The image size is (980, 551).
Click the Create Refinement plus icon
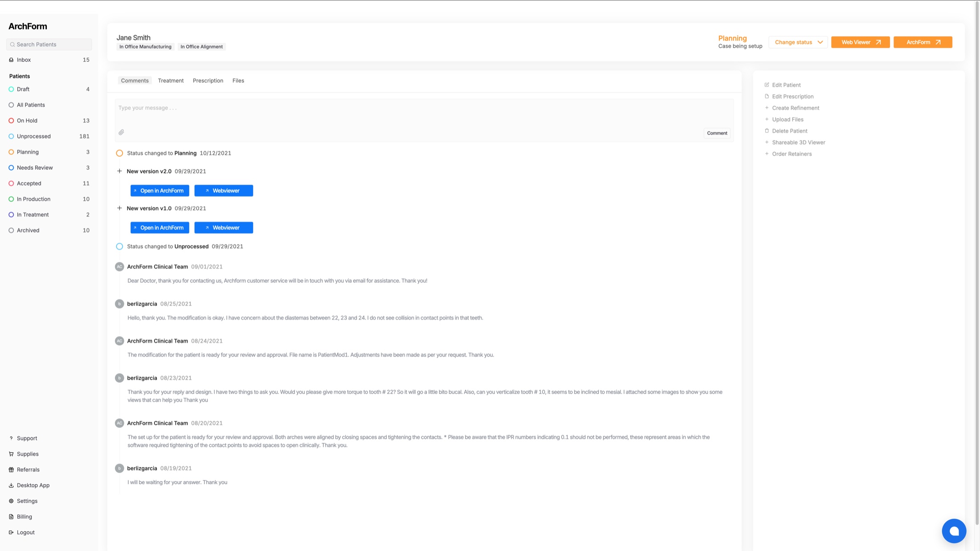pyautogui.click(x=767, y=108)
